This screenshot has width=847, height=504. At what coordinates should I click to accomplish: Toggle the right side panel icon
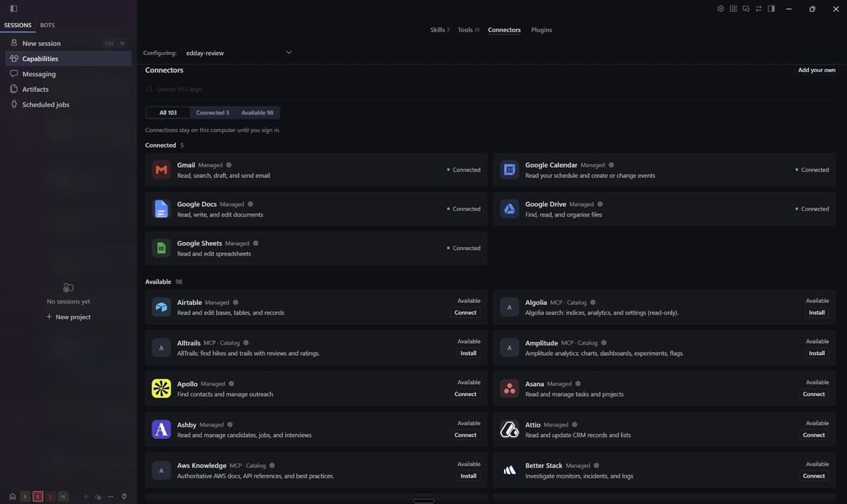[771, 8]
